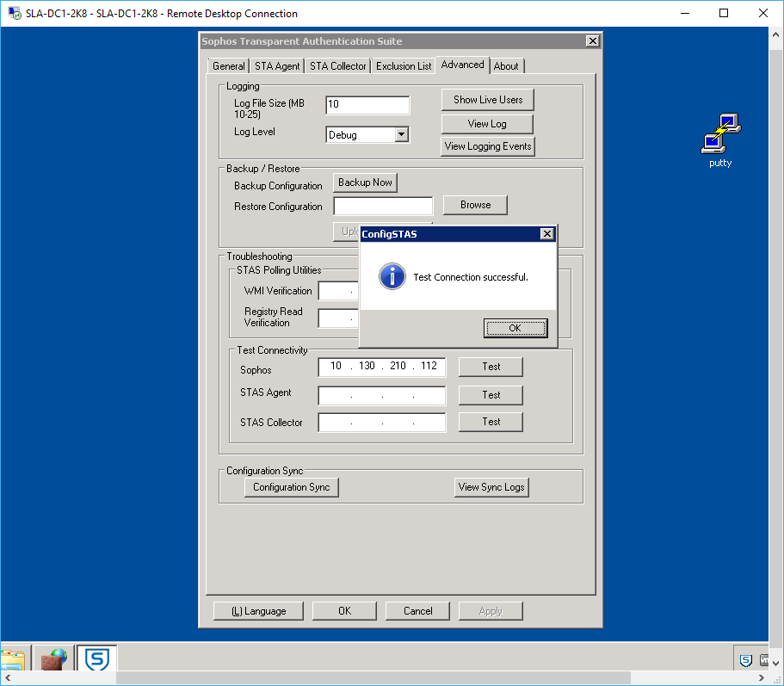Select the Advanced tab

(x=462, y=65)
